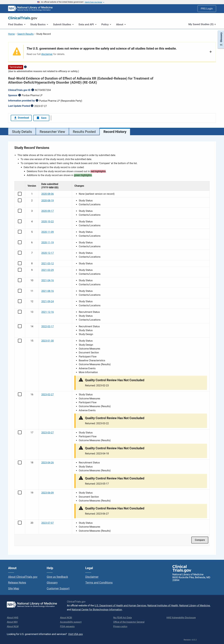
Task: Select checkbox for version 17
Action: pyautogui.click(x=20, y=432)
